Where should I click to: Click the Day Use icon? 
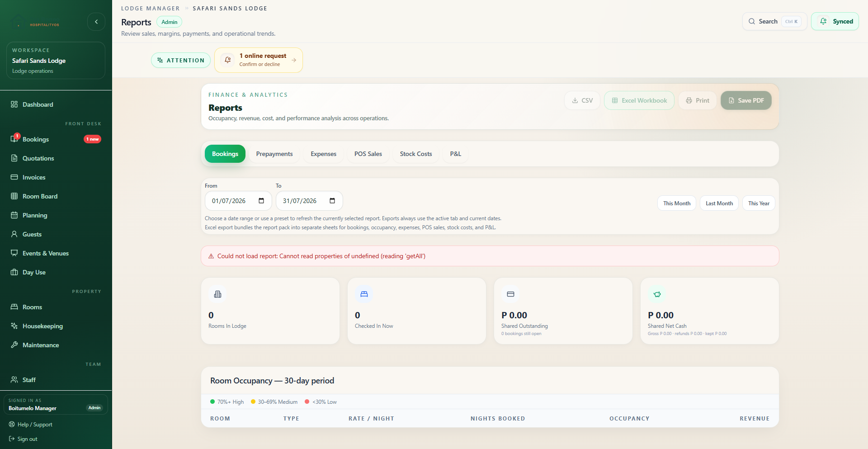[14, 272]
